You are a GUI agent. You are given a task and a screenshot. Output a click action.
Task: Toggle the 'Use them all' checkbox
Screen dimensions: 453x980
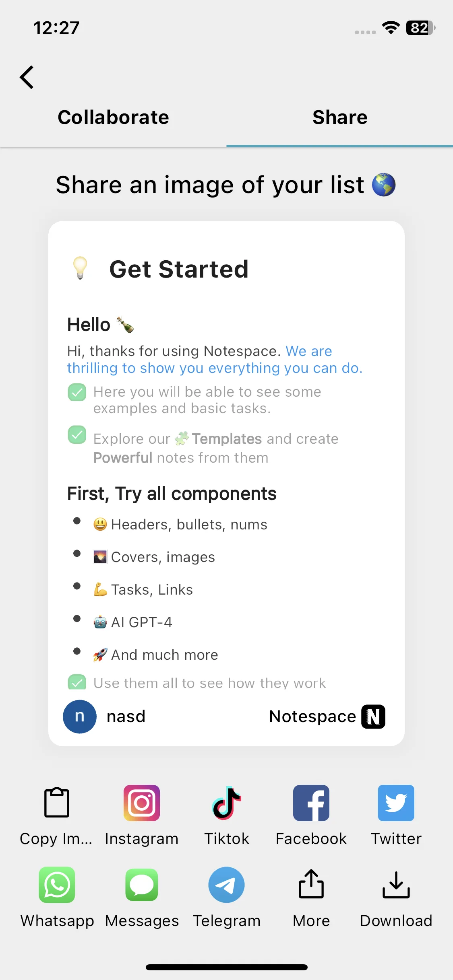(77, 682)
